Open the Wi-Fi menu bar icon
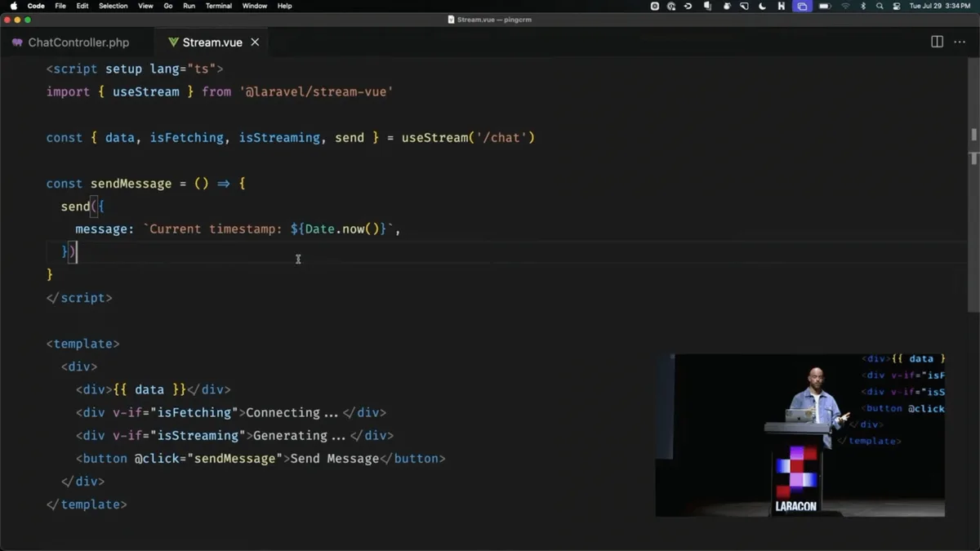The width and height of the screenshot is (980, 551). coord(846,6)
